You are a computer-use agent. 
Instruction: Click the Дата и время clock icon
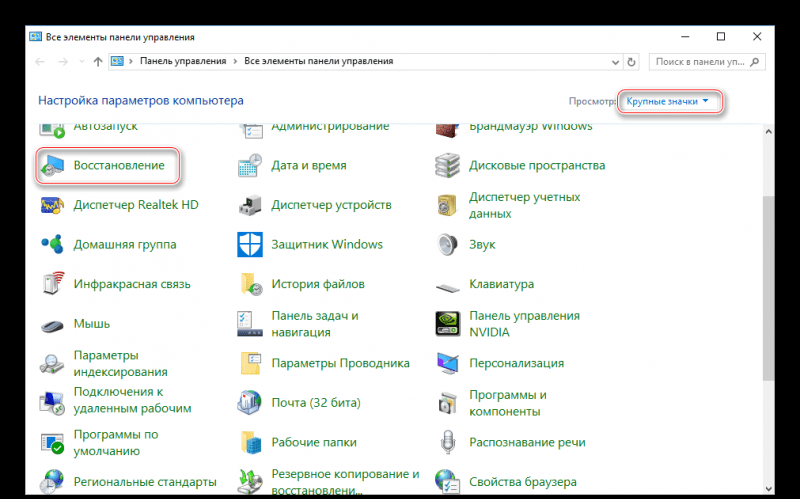pyautogui.click(x=250, y=165)
